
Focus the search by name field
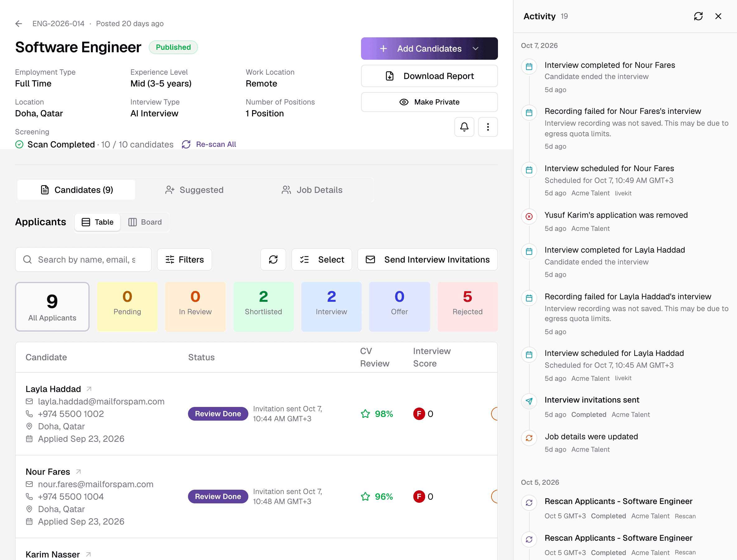click(83, 260)
